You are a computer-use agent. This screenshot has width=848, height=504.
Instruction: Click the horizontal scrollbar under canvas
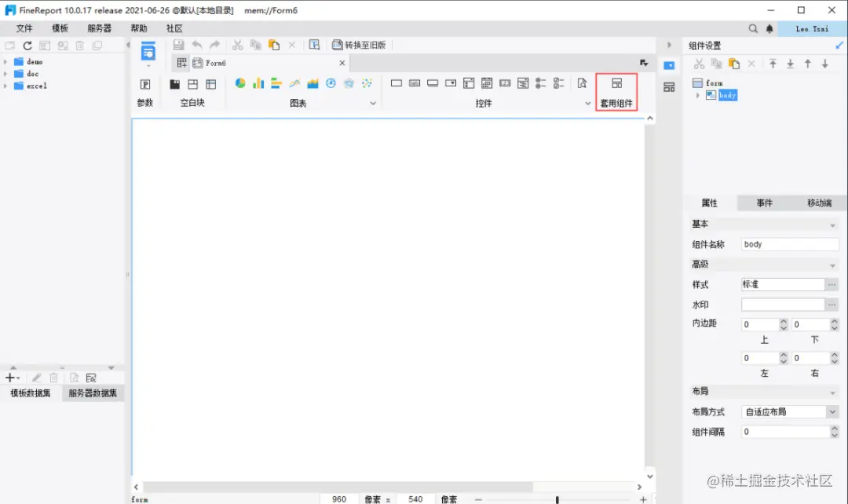coord(338,487)
